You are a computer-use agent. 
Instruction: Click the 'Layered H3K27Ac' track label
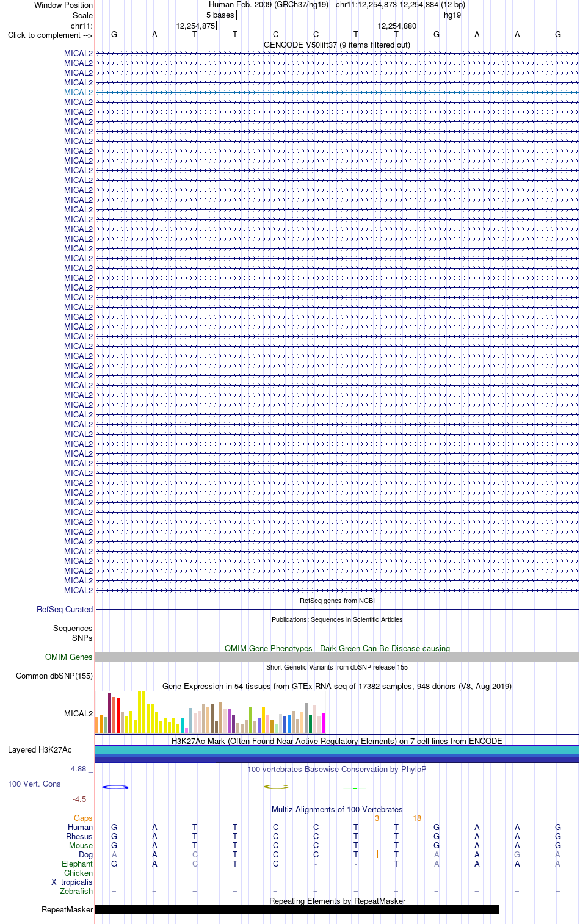[40, 749]
